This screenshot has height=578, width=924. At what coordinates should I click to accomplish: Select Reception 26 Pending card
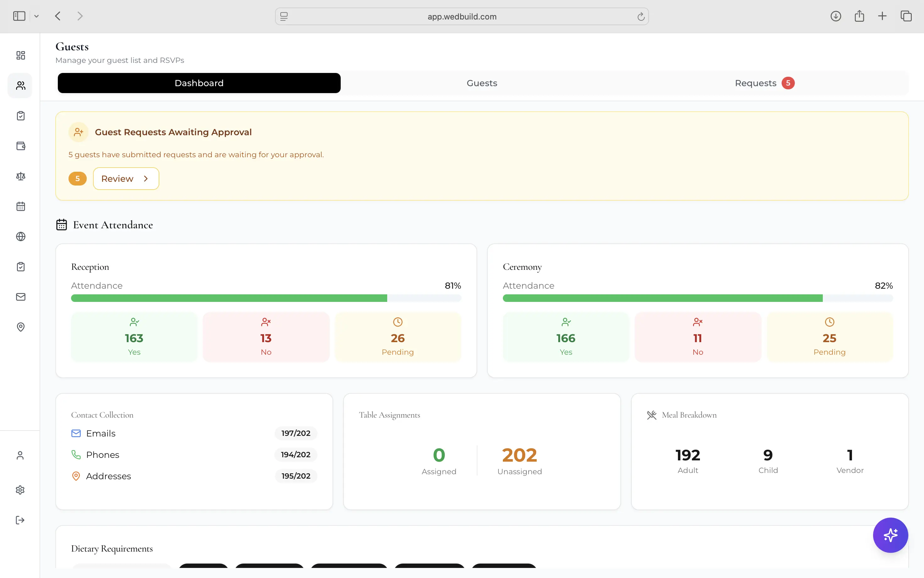(x=398, y=337)
